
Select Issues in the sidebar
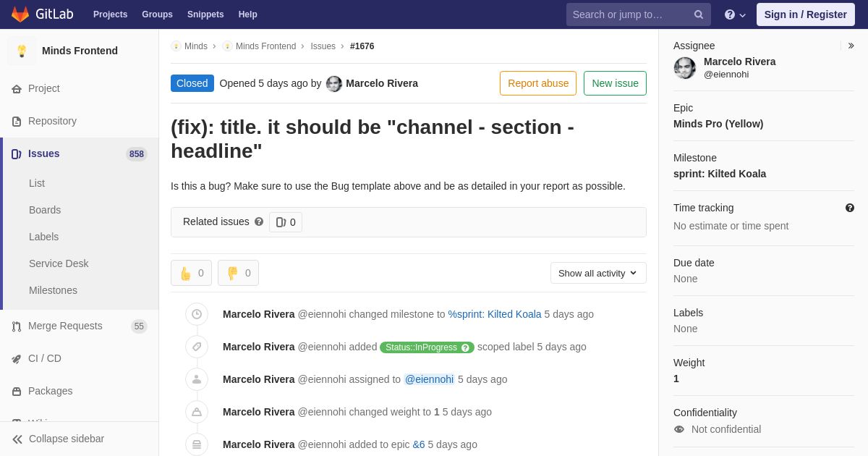coord(80,153)
